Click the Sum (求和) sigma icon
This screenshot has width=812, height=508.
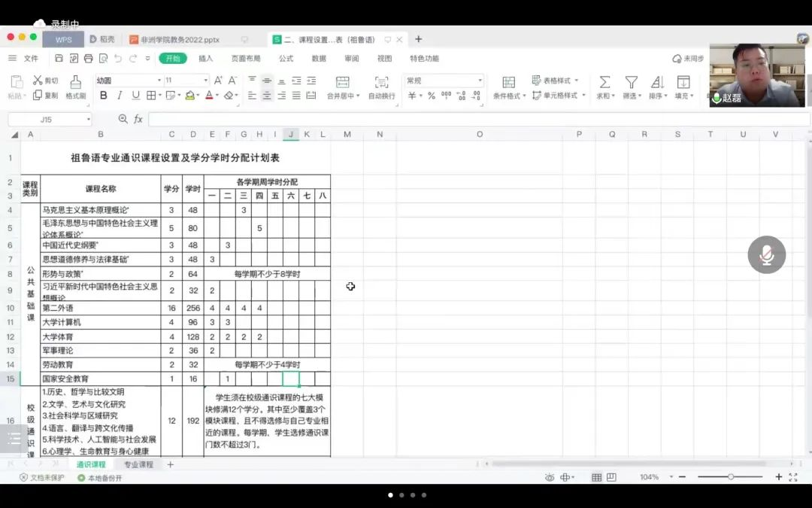coord(604,82)
